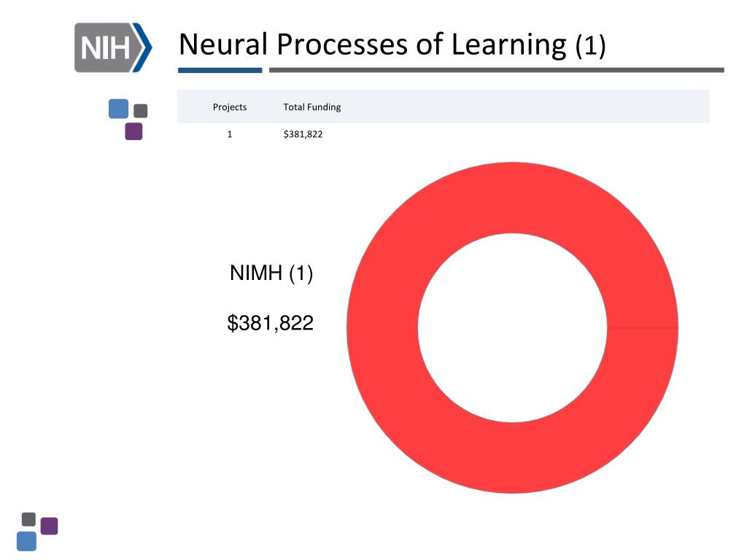Click the white center of the donut chart

pyautogui.click(x=513, y=327)
